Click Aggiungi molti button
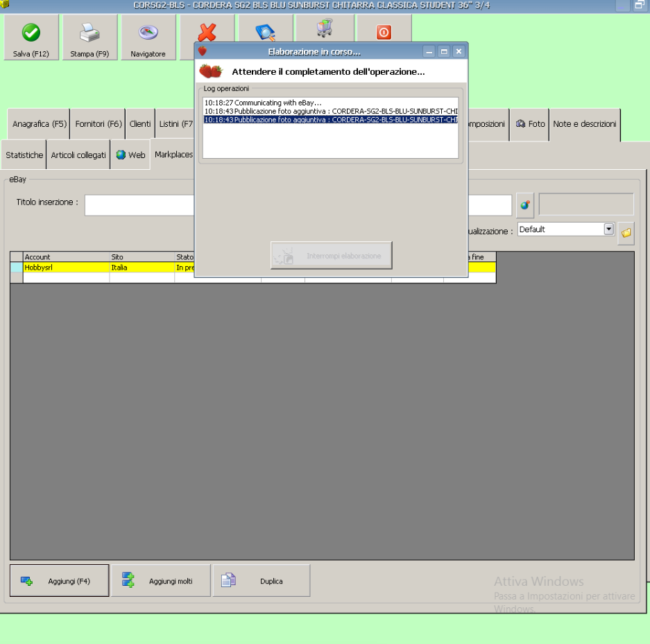This screenshot has height=644, width=650. tap(161, 581)
